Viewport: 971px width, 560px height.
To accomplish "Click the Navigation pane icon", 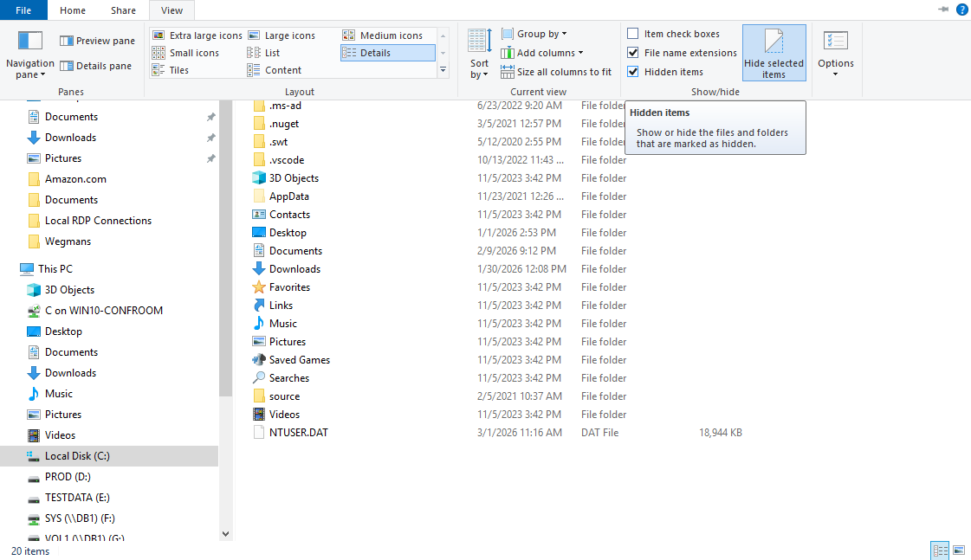I will click(30, 42).
